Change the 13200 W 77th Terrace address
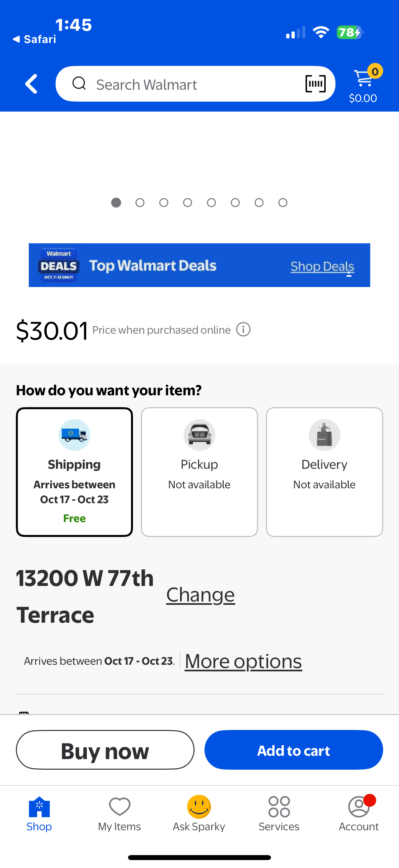Image resolution: width=399 pixels, height=868 pixels. [x=200, y=595]
